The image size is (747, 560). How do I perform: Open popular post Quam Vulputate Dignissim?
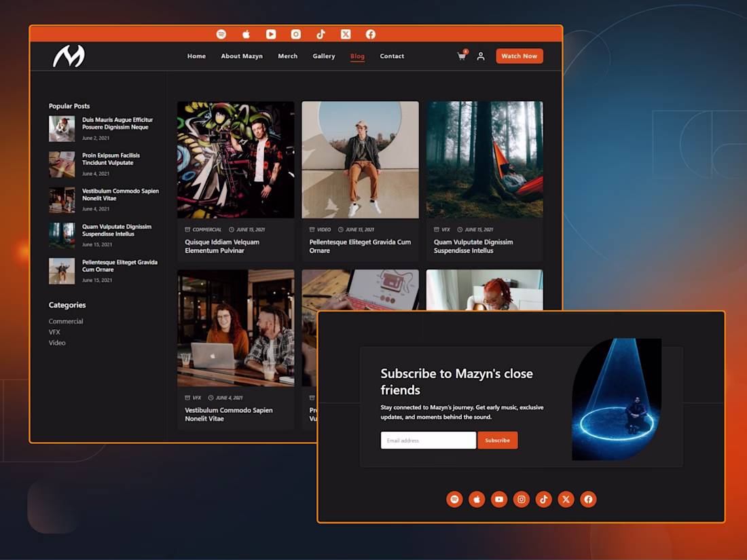[x=117, y=231]
